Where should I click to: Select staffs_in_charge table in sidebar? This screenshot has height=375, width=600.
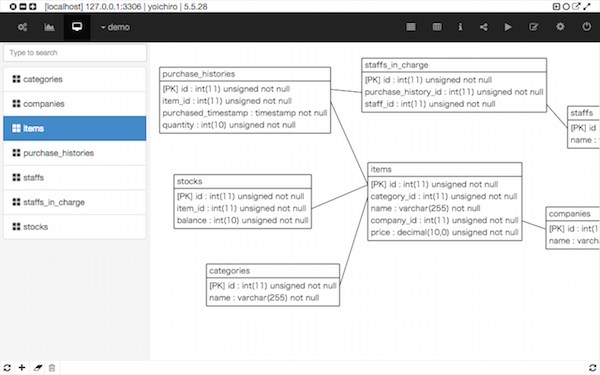click(75, 202)
